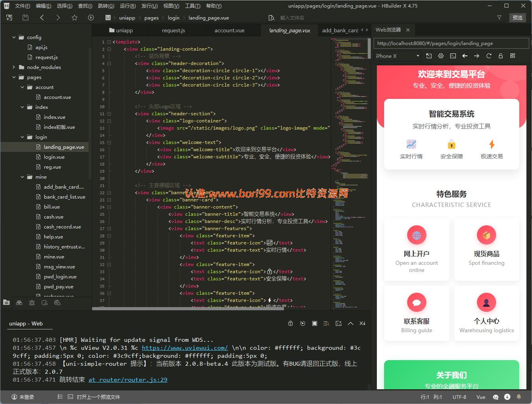Toggle the lock icon in browser toolbar
Screen dimensions: 532x404
500,56
